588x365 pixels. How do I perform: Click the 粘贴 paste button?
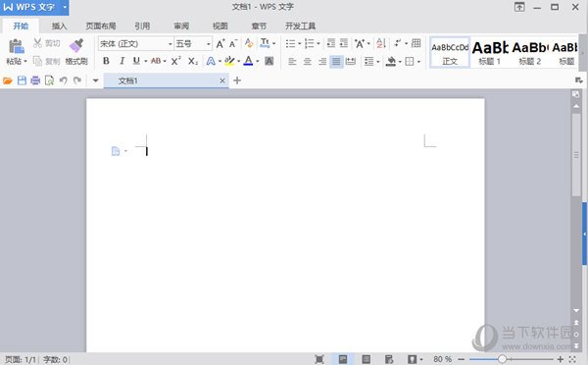click(16, 52)
